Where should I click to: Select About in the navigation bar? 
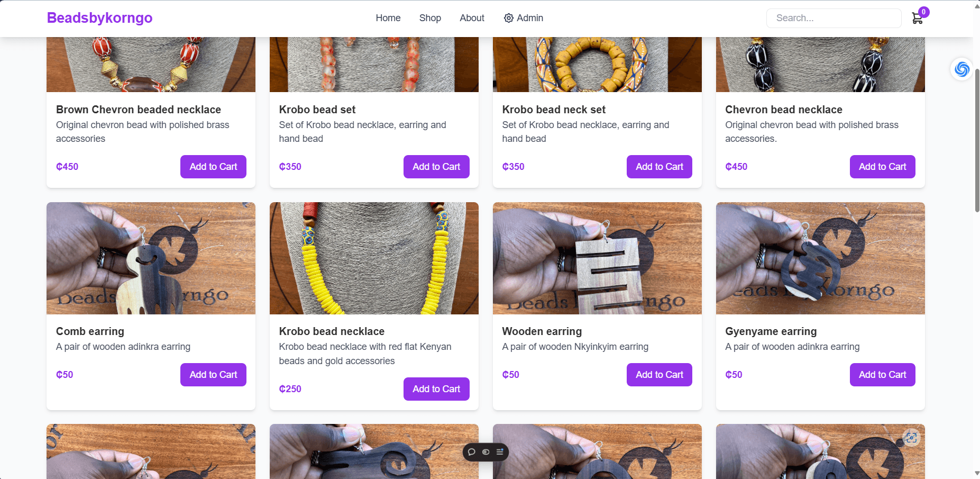click(x=471, y=17)
